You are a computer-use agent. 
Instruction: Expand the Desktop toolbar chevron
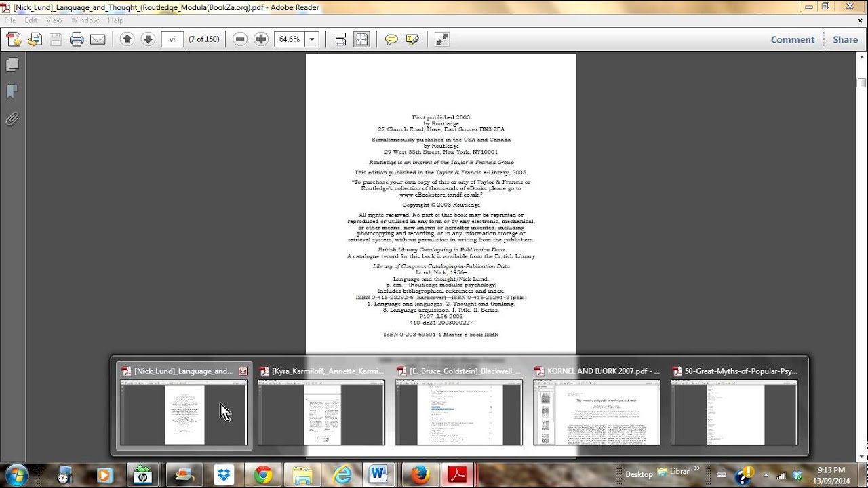pyautogui.click(x=696, y=468)
